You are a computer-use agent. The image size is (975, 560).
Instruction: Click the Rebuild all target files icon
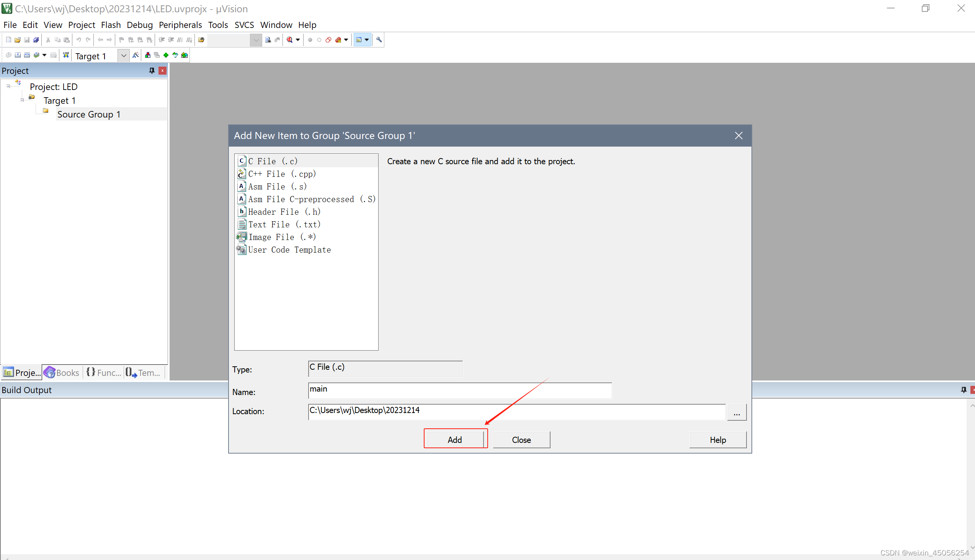coord(27,56)
